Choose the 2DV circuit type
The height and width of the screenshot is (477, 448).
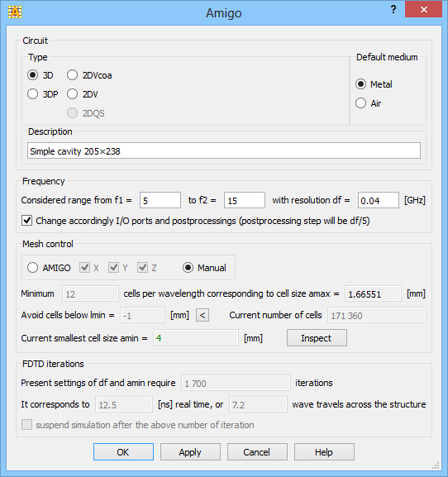pyautogui.click(x=72, y=94)
